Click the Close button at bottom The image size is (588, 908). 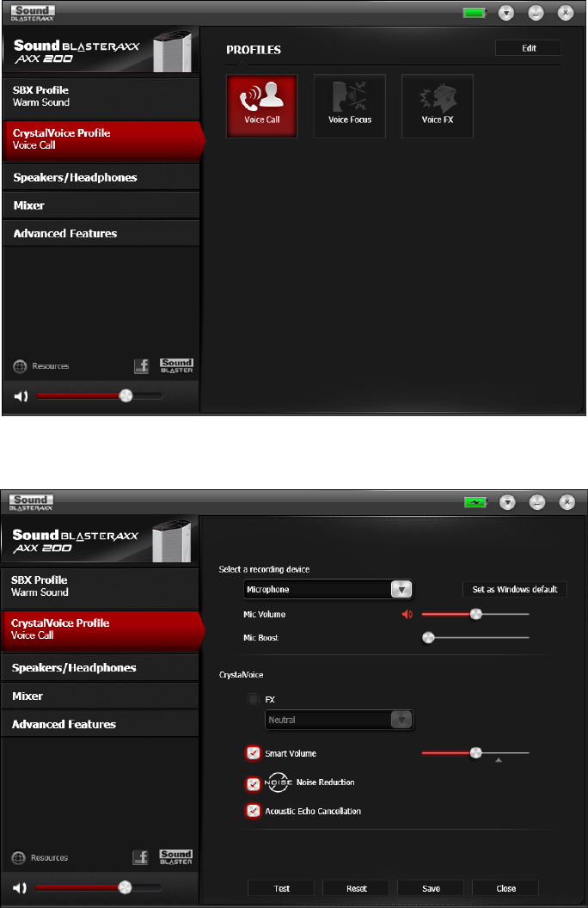505,888
